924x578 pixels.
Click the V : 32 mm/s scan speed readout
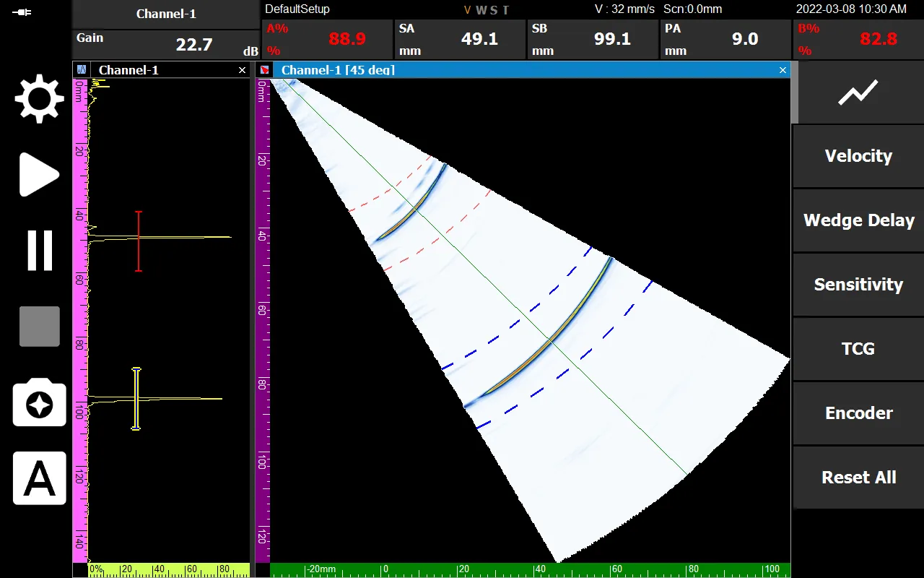pos(624,9)
